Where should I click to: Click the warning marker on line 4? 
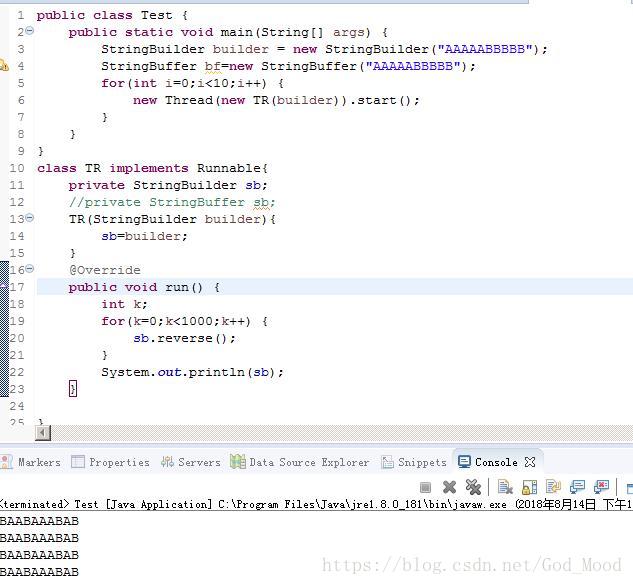pos(4,65)
